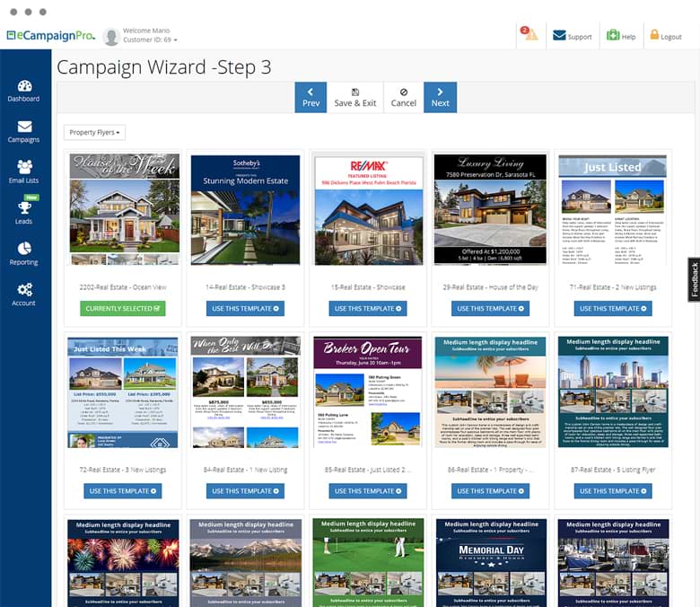Preview Just Listed This Week thumbnail
Viewport: 700px width, 607px height.
(123, 392)
